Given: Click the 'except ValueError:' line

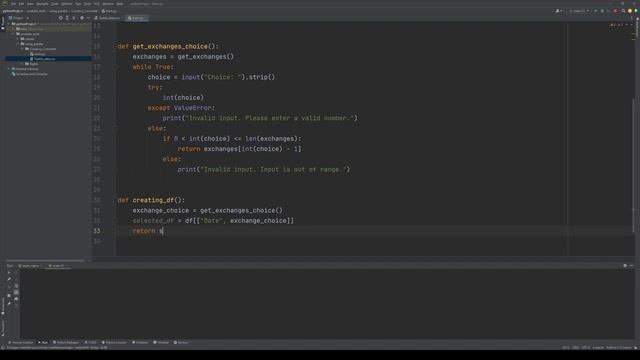Looking at the screenshot, I should pyautogui.click(x=181, y=108).
